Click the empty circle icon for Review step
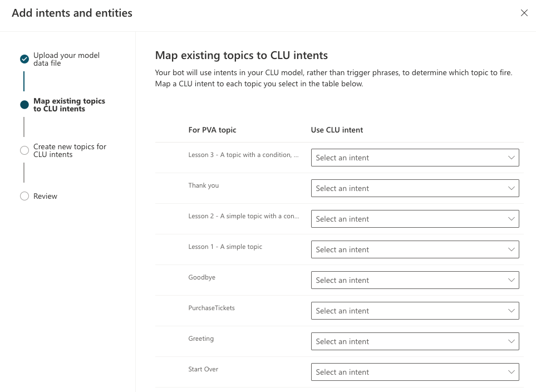 click(x=24, y=196)
